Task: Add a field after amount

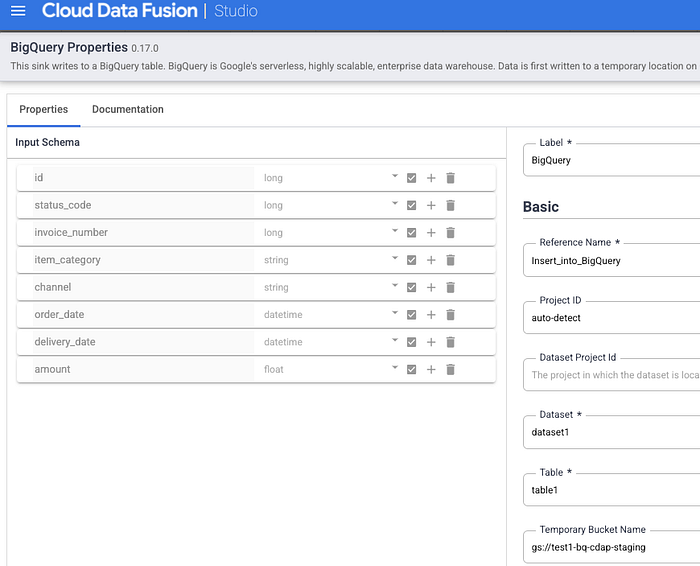Action: (431, 369)
